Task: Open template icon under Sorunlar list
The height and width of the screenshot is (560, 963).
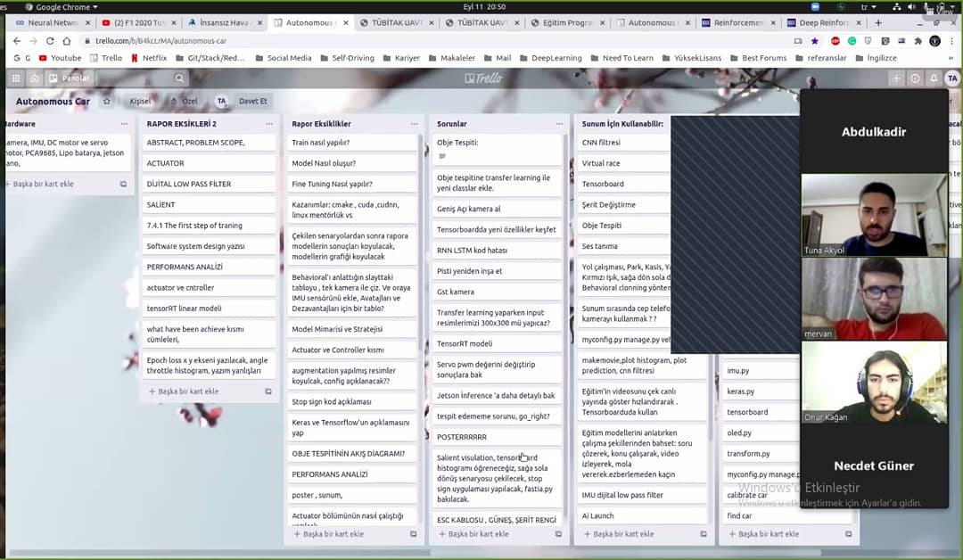Action: (558, 534)
